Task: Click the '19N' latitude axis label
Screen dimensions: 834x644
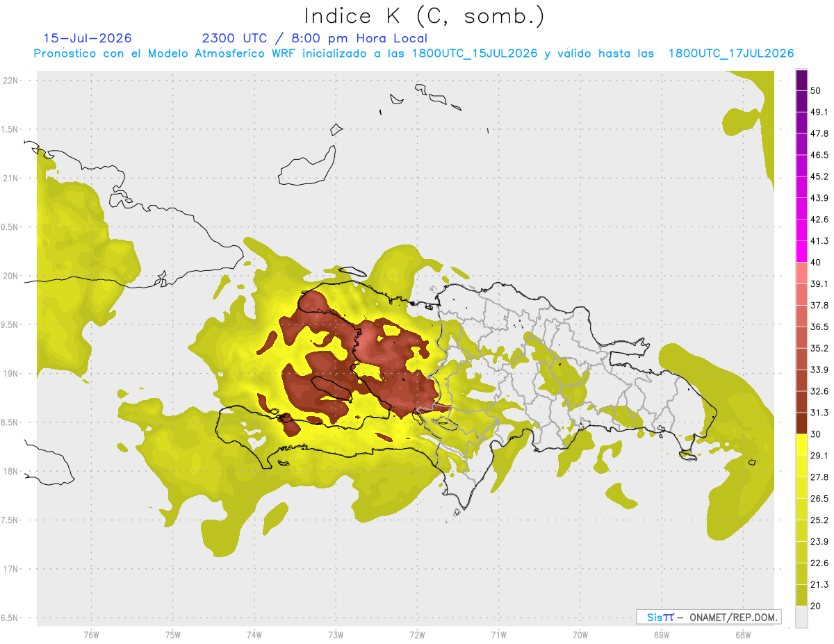Action: (10, 374)
